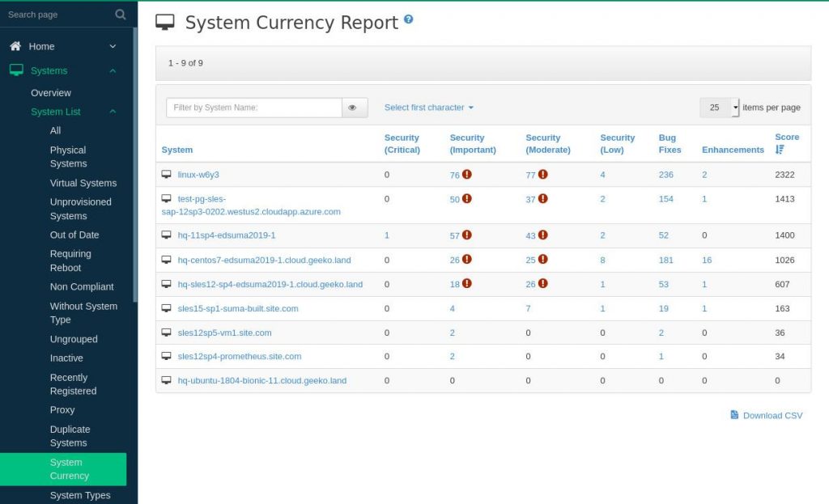Select Virtual Systems in sidebar
Screen dimensions: 829x504
coord(83,183)
